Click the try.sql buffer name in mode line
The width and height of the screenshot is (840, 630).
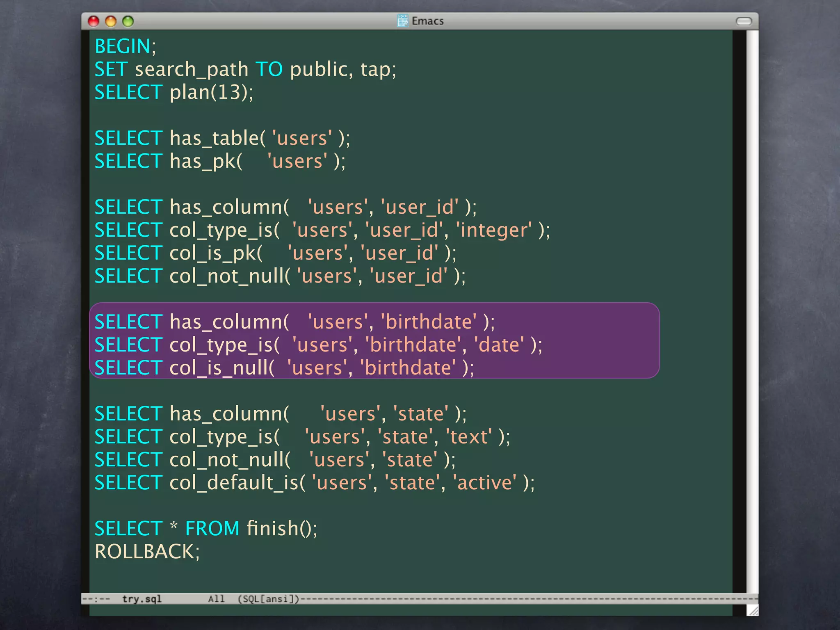click(142, 599)
